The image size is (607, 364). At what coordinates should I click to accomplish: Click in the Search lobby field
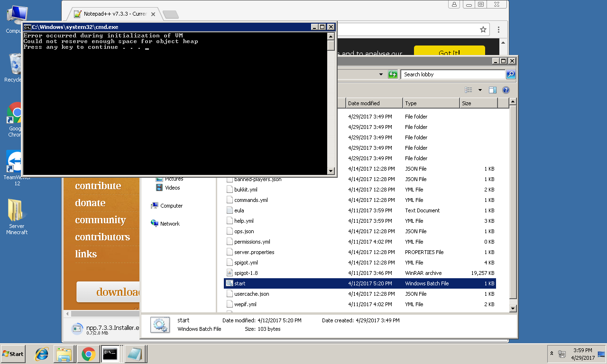click(453, 74)
